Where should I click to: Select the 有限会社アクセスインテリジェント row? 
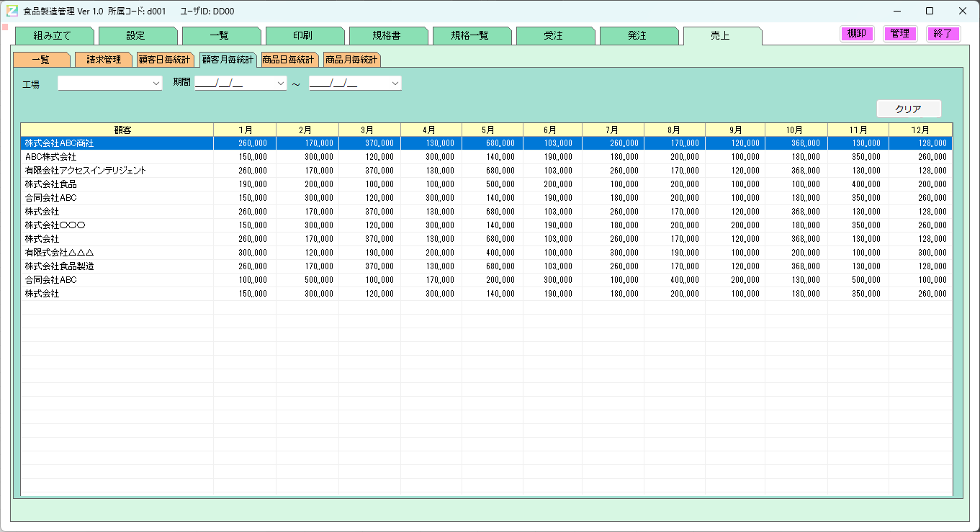pos(487,171)
